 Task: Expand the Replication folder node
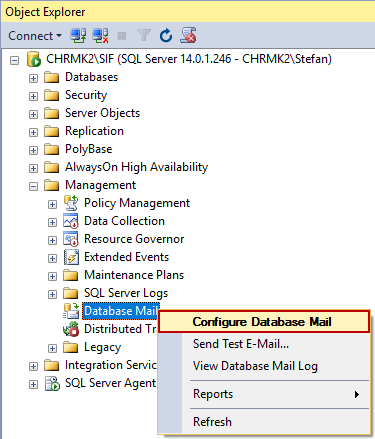[33, 132]
